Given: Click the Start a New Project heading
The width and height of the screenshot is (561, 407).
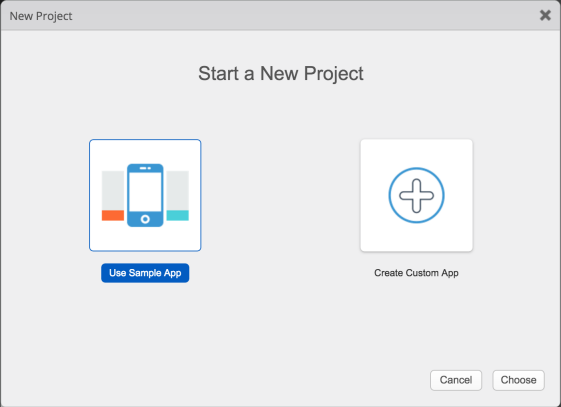Looking at the screenshot, I should 280,74.
